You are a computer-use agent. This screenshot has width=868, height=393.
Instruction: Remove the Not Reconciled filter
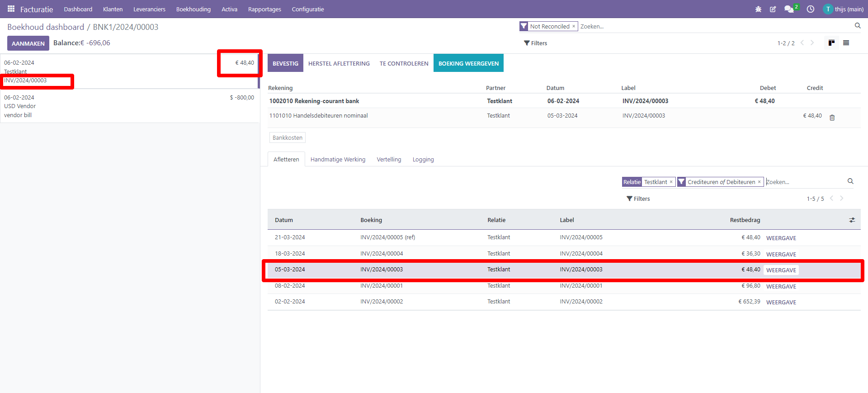(x=574, y=26)
